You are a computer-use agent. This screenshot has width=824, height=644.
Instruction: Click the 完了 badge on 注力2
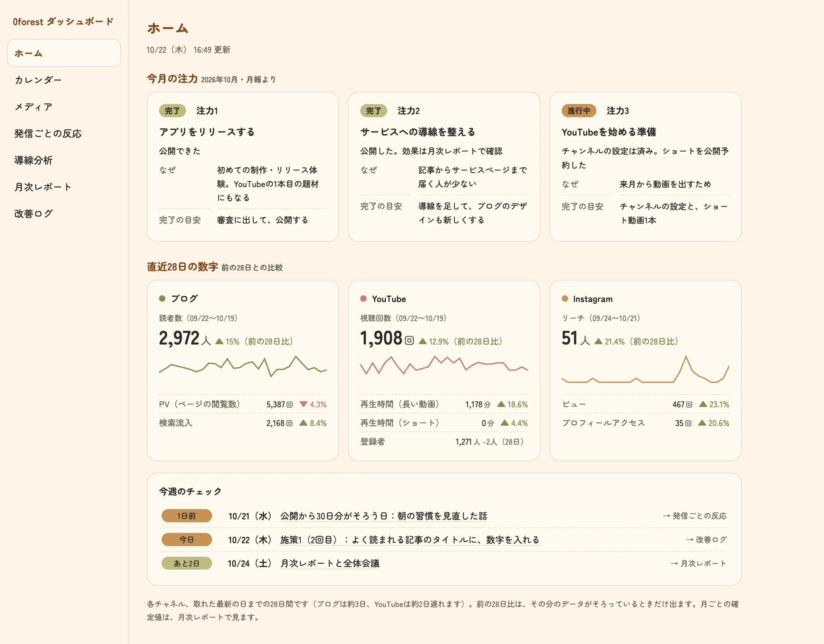point(373,110)
